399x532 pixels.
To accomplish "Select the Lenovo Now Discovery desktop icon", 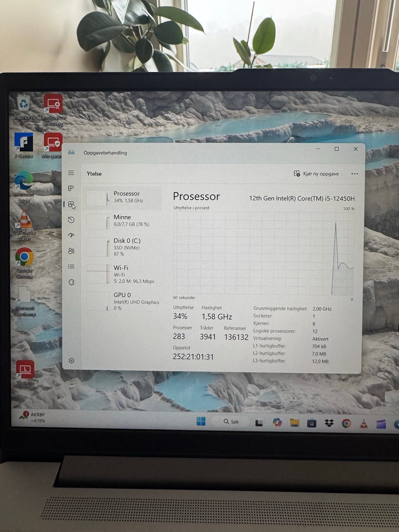I will pos(53,110).
